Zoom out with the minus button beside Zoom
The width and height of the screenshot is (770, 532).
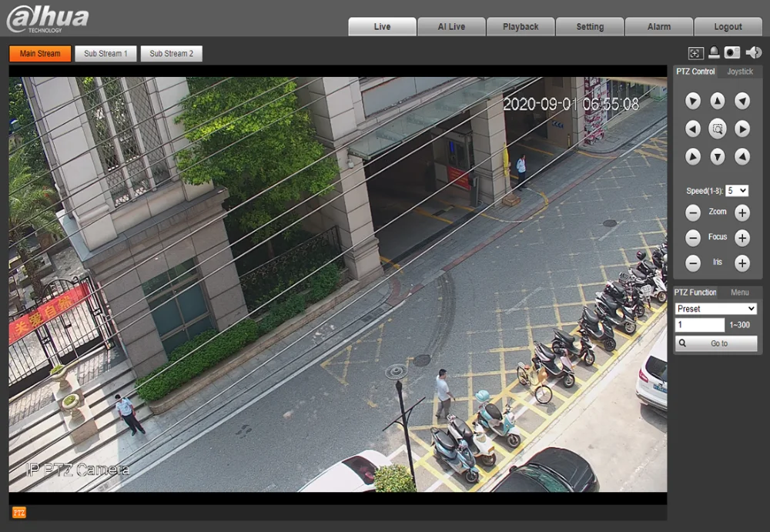pos(693,212)
